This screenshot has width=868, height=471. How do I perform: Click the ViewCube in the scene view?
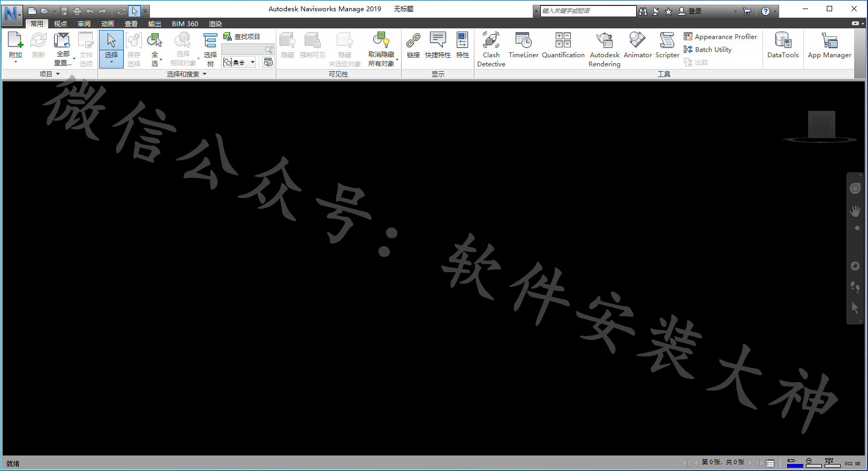tap(821, 126)
